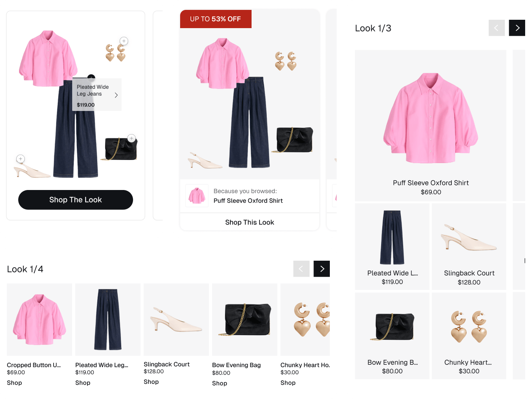The width and height of the screenshot is (532, 399).
Task: Select the UP TO 53% OFF badge
Action: coord(216,19)
